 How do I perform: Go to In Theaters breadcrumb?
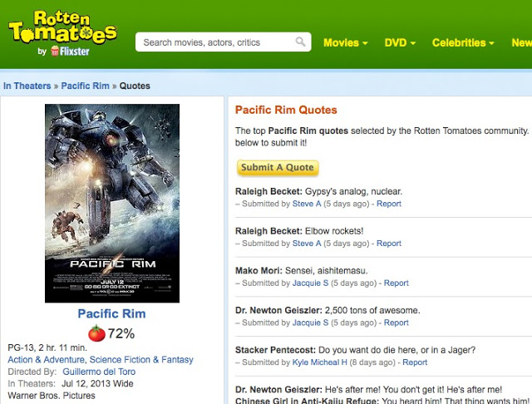click(27, 86)
